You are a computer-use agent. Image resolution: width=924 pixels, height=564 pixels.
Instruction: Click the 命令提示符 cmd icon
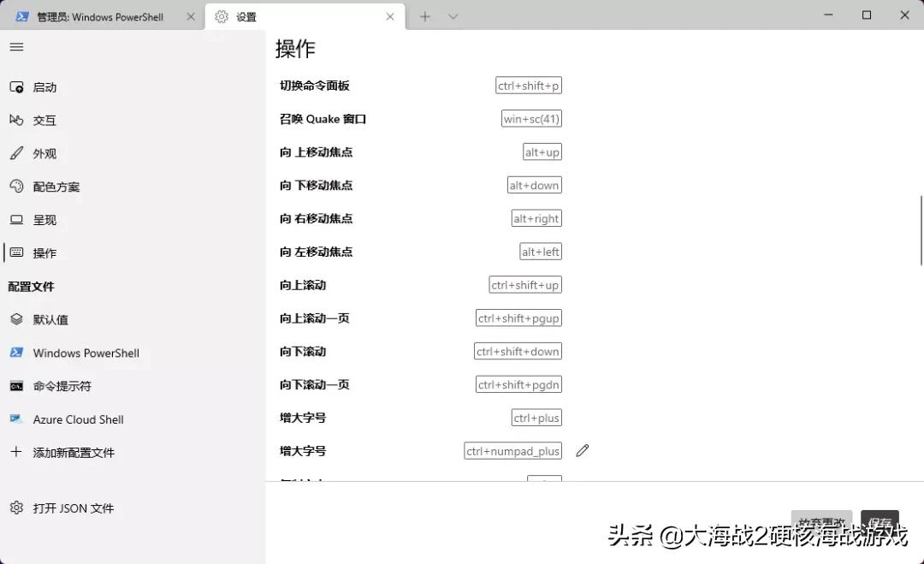coord(16,386)
